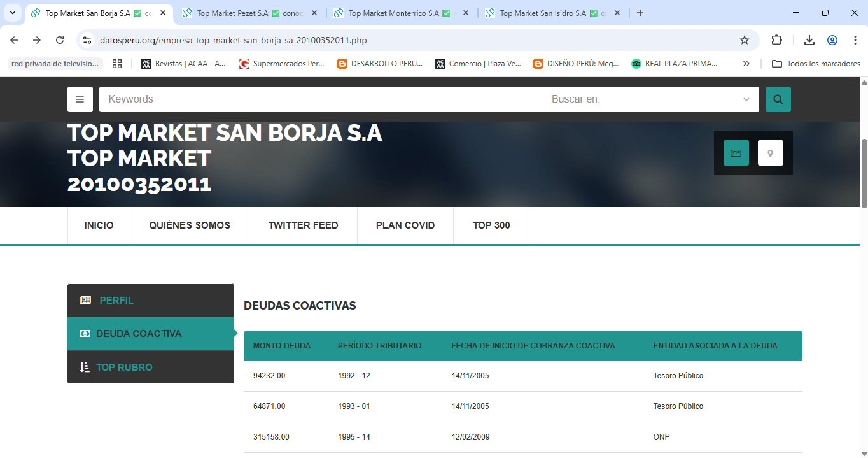Click the map pin location icon
This screenshot has width=868, height=458.
pyautogui.click(x=770, y=153)
